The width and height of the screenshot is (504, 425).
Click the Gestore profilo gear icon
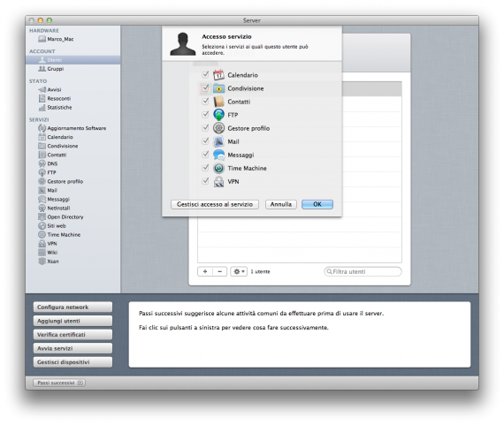218,128
